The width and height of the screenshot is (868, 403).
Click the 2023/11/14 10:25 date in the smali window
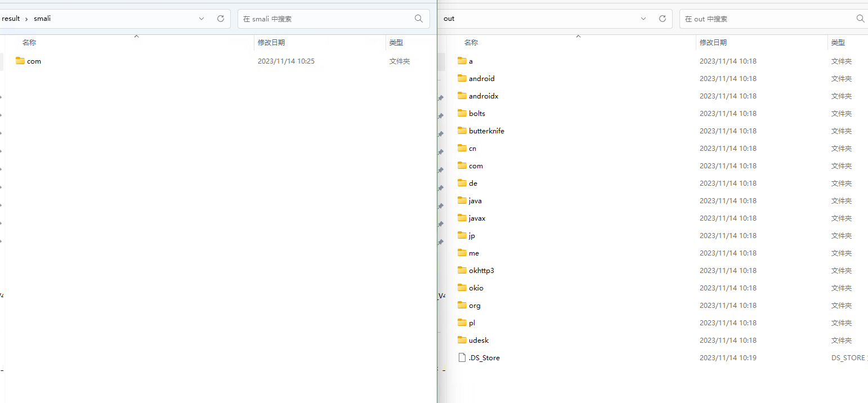tap(286, 61)
